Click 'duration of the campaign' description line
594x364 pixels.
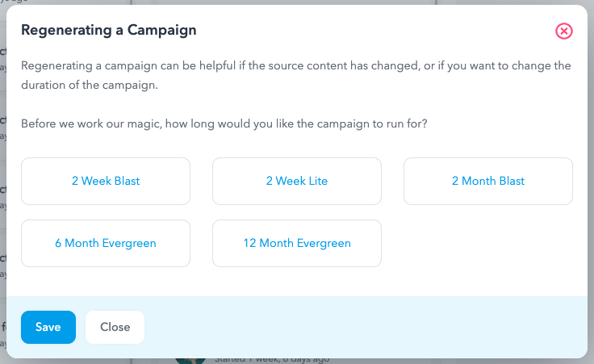[90, 85]
